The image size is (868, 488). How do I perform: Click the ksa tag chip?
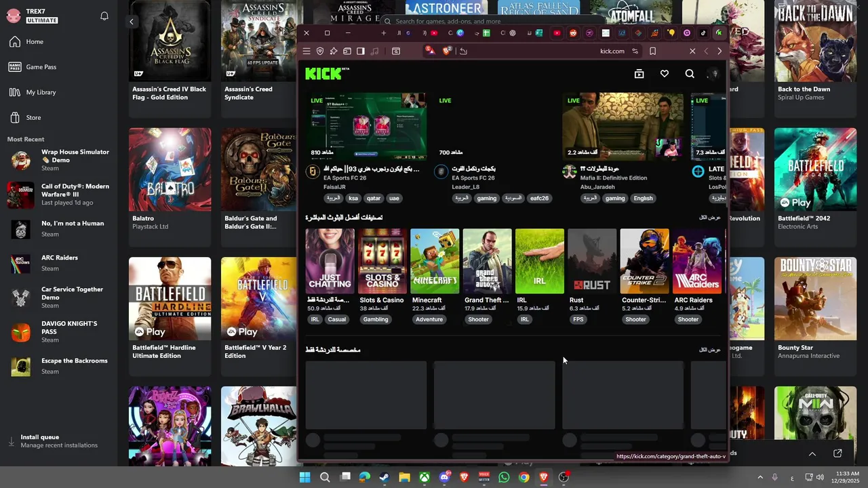(353, 198)
